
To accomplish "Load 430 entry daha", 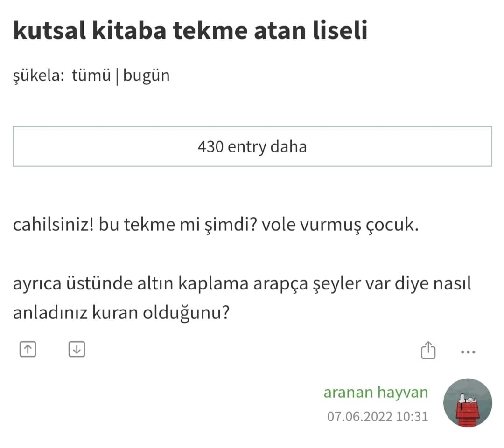I will [x=252, y=146].
